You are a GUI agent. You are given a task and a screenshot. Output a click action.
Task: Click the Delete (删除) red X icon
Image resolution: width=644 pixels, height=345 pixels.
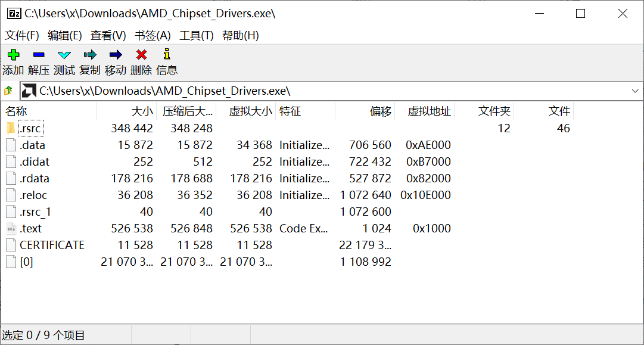point(141,54)
